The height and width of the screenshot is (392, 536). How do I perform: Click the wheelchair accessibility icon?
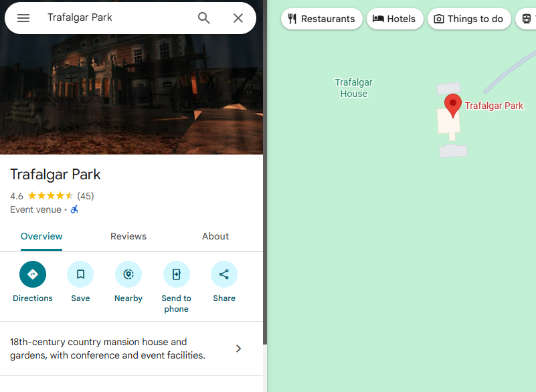(74, 209)
